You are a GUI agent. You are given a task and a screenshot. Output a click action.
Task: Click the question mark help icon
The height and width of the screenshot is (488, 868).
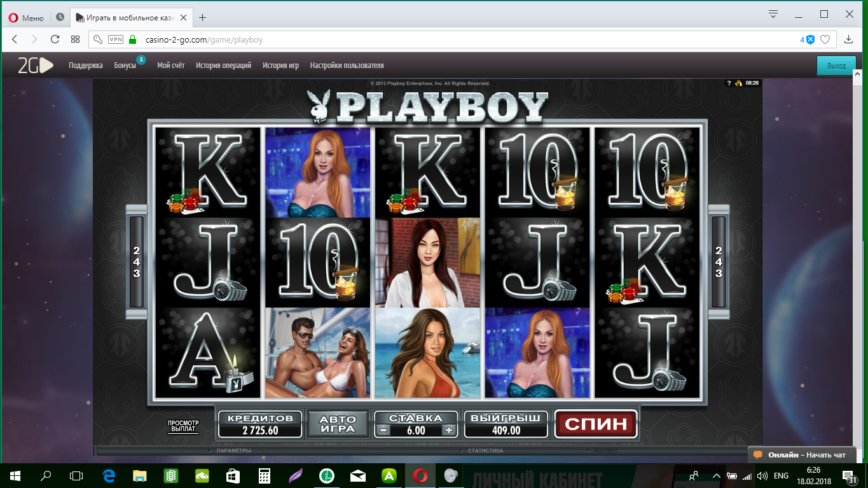[x=729, y=83]
